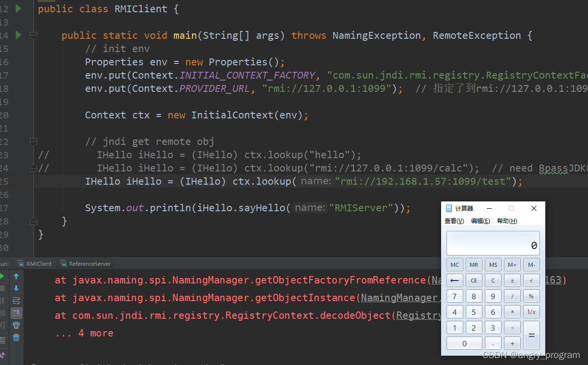Click digit 7 in Calculator

coord(454,296)
